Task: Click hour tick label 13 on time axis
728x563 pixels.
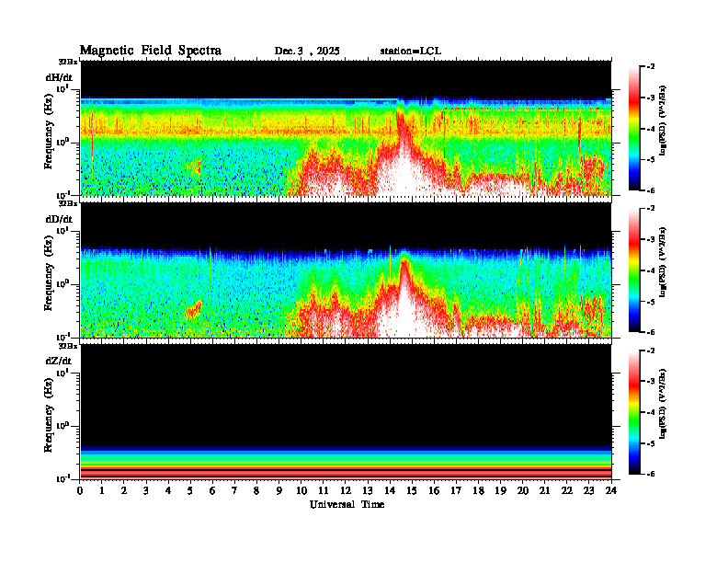Action: click(x=368, y=490)
